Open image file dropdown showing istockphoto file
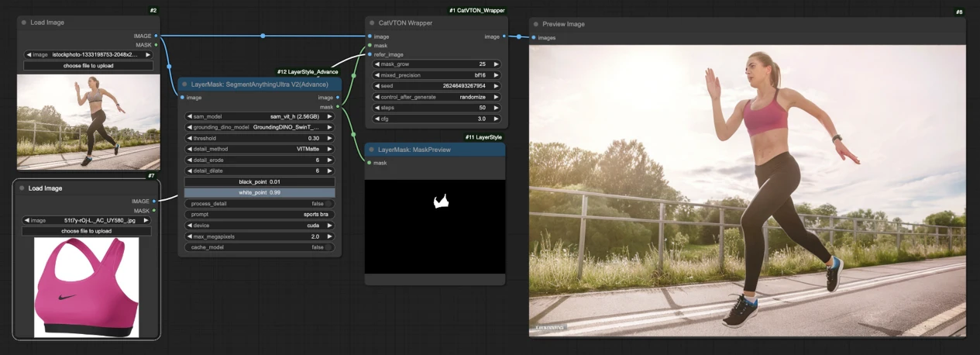 tap(88, 55)
